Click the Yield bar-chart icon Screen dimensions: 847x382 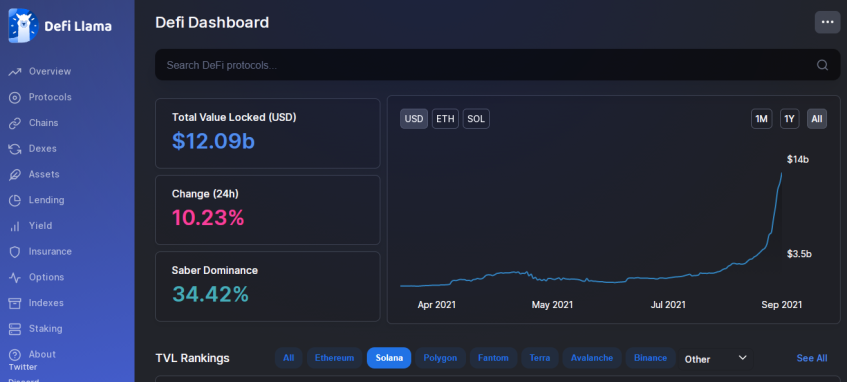tap(15, 226)
